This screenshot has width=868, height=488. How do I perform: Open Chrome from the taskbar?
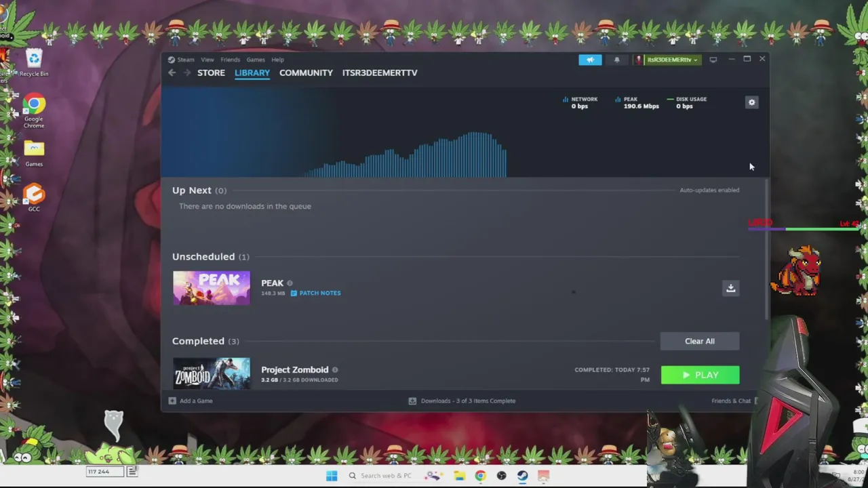tap(480, 476)
